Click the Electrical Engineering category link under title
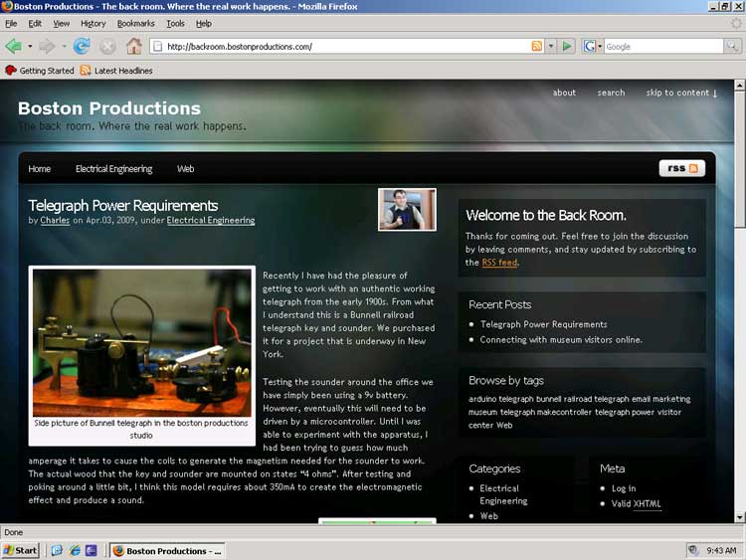This screenshot has width=746, height=560. tap(210, 220)
